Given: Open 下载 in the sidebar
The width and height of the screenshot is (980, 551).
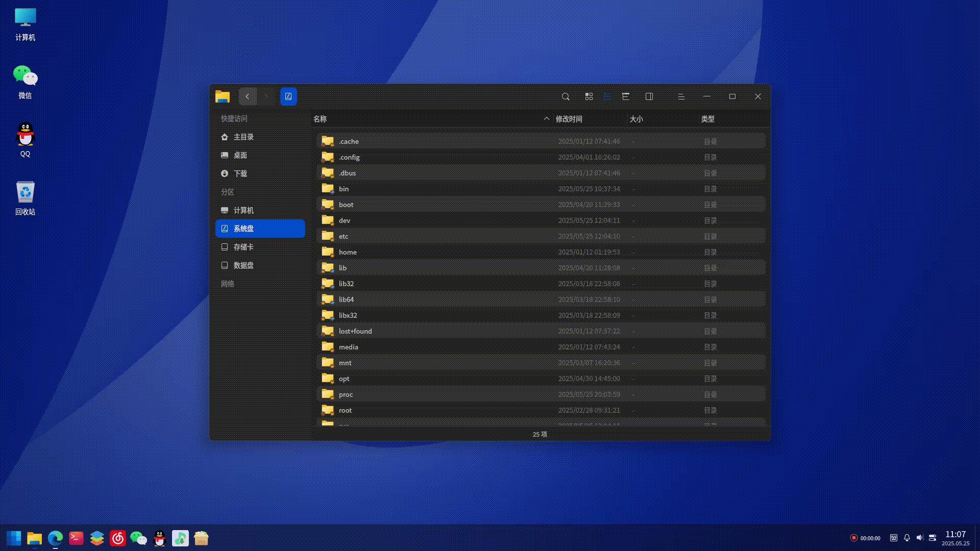Looking at the screenshot, I should click(260, 173).
